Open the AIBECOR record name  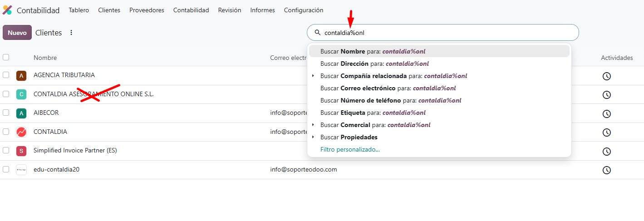46,113
